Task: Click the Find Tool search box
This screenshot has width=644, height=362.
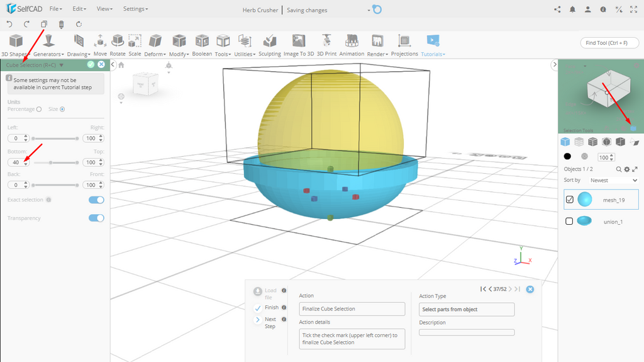Action: 609,43
